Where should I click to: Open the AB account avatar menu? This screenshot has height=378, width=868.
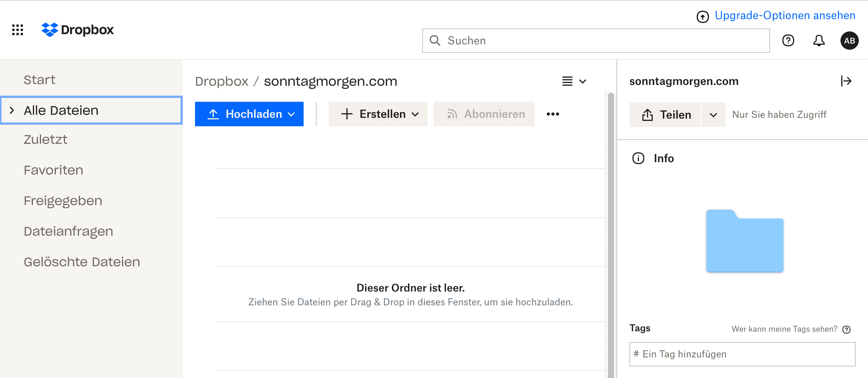point(849,41)
